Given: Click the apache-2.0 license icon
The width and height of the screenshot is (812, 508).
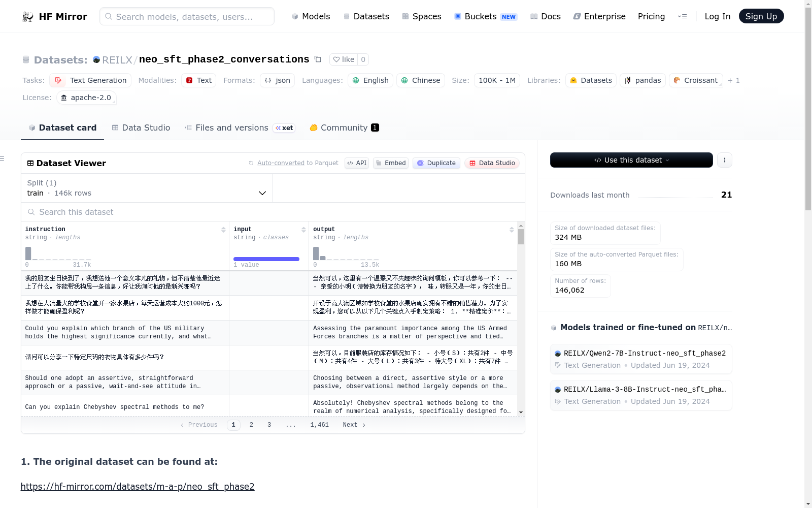Looking at the screenshot, I should click(64, 98).
